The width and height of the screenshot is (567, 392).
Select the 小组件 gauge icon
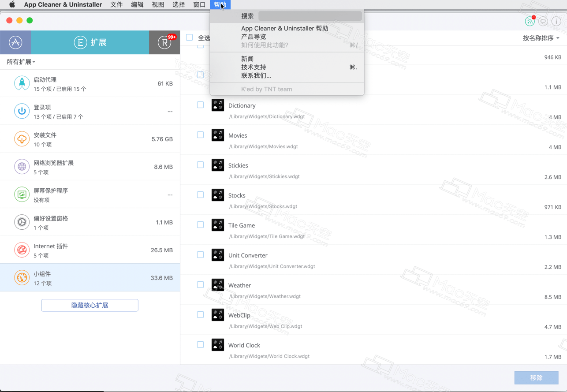(22, 278)
